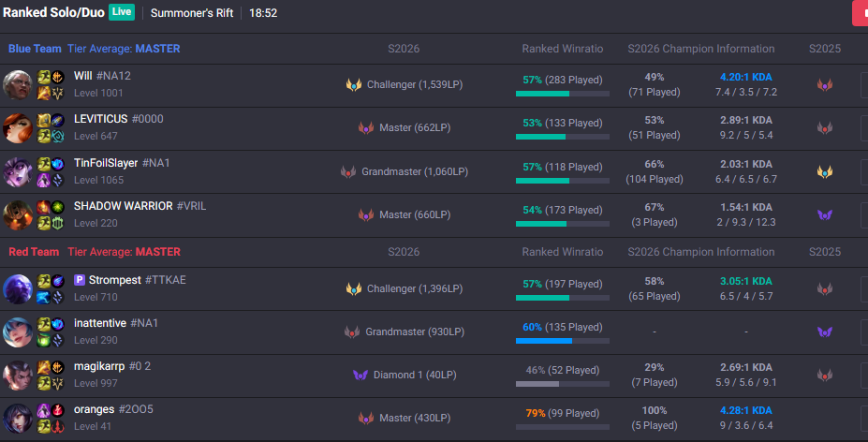Select magikarrp's champion portrait
The width and height of the screenshot is (868, 442).
click(18, 375)
